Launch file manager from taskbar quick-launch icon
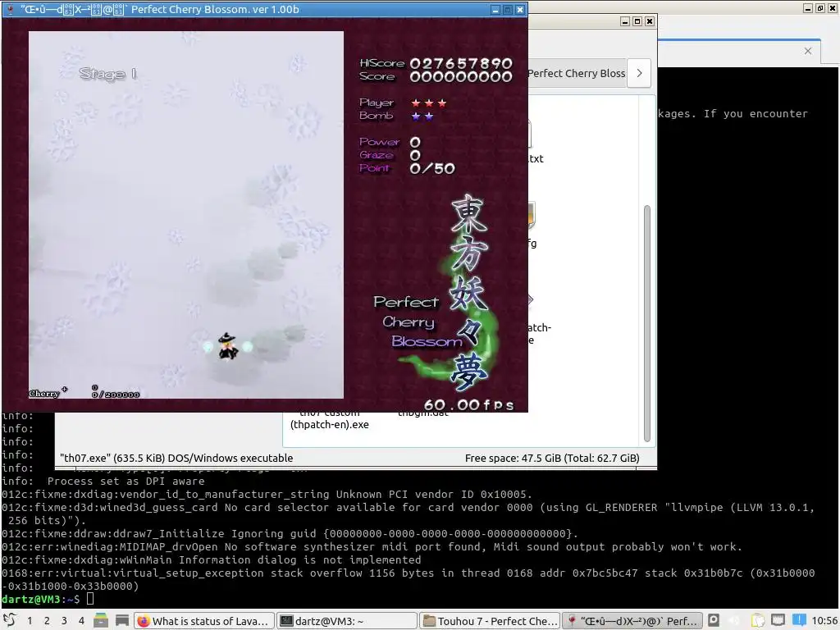Screen dimensions: 840x630 [x=101, y=620]
